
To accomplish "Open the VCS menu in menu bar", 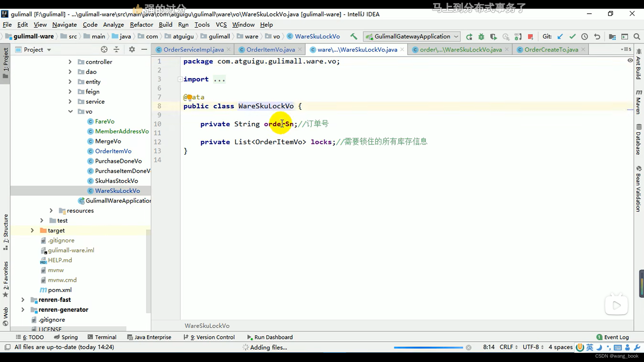I will 221,24.
